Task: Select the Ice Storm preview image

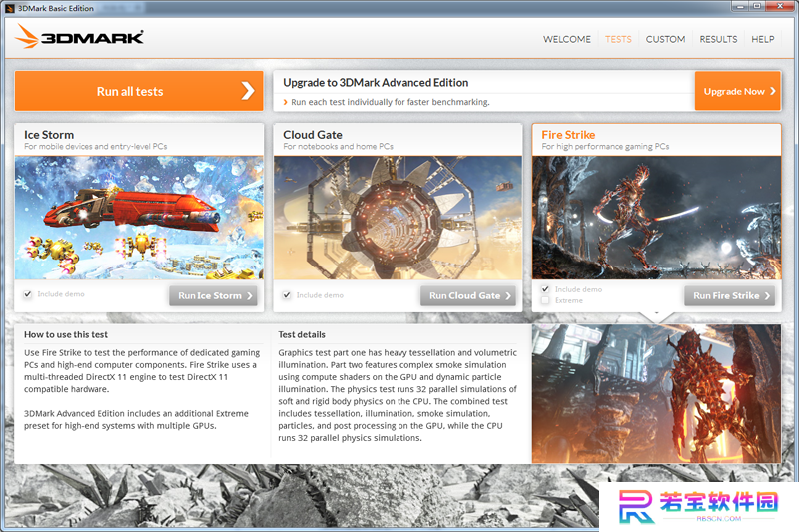Action: coord(139,218)
